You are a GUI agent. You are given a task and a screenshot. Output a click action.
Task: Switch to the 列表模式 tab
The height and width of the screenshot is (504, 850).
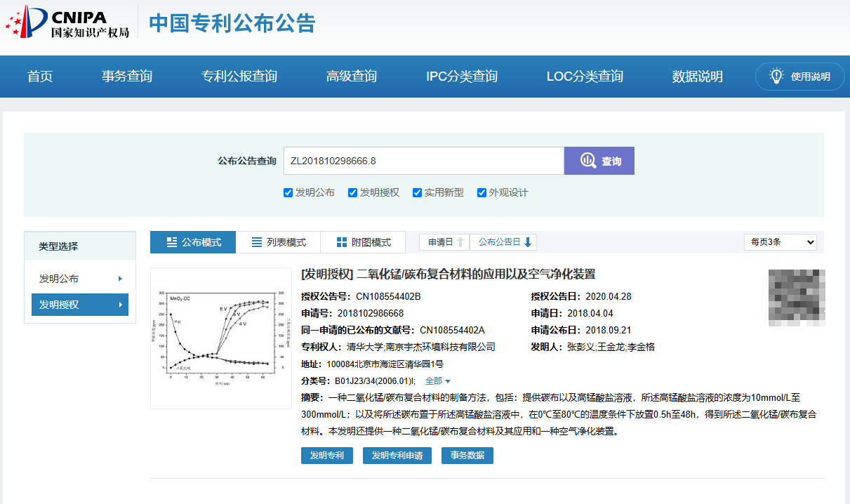[x=278, y=242]
